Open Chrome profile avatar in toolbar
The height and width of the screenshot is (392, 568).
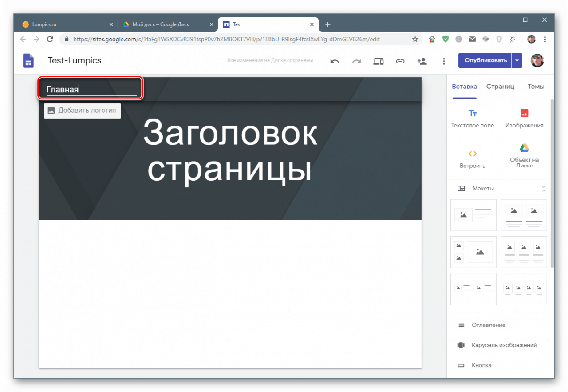point(532,39)
